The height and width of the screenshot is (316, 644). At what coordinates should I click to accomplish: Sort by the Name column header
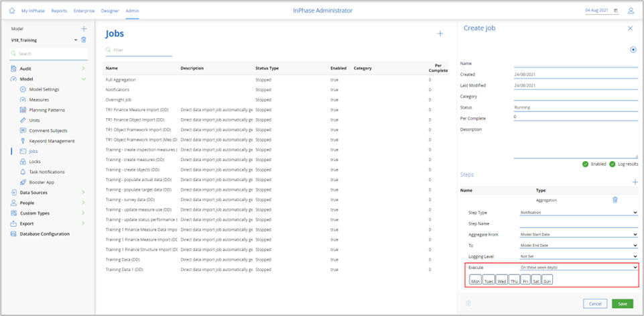(111, 68)
